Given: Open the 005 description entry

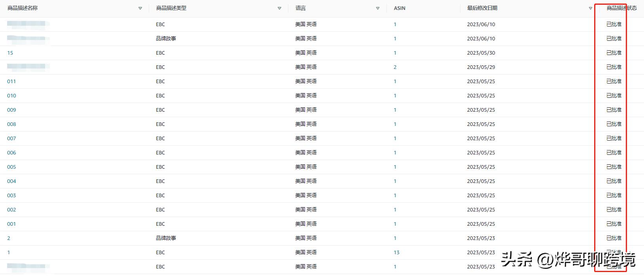Looking at the screenshot, I should point(11,167).
